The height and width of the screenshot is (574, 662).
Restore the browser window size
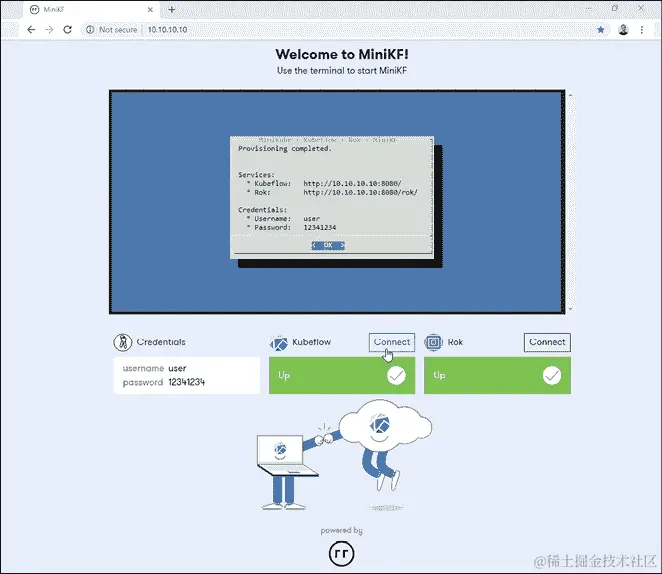tap(615, 8)
